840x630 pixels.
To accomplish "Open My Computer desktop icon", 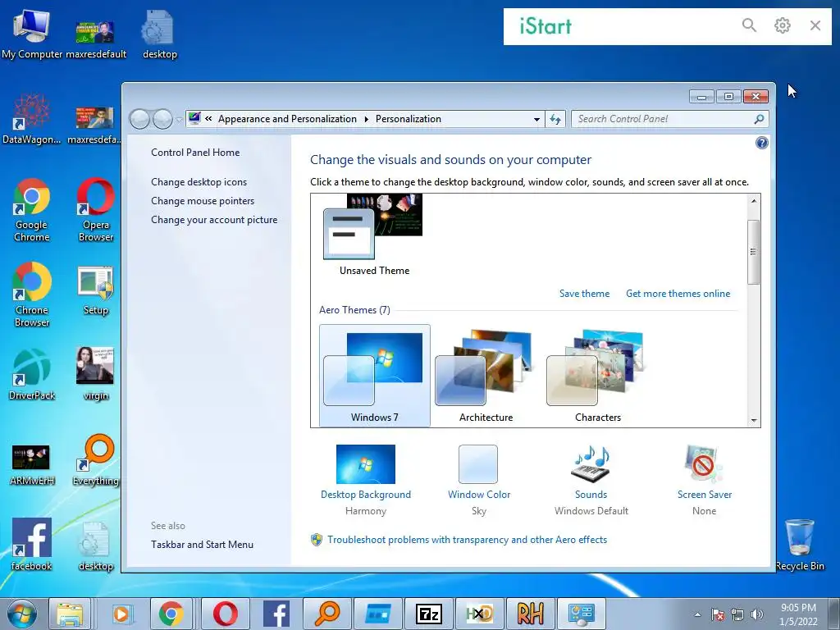I will pyautogui.click(x=32, y=33).
